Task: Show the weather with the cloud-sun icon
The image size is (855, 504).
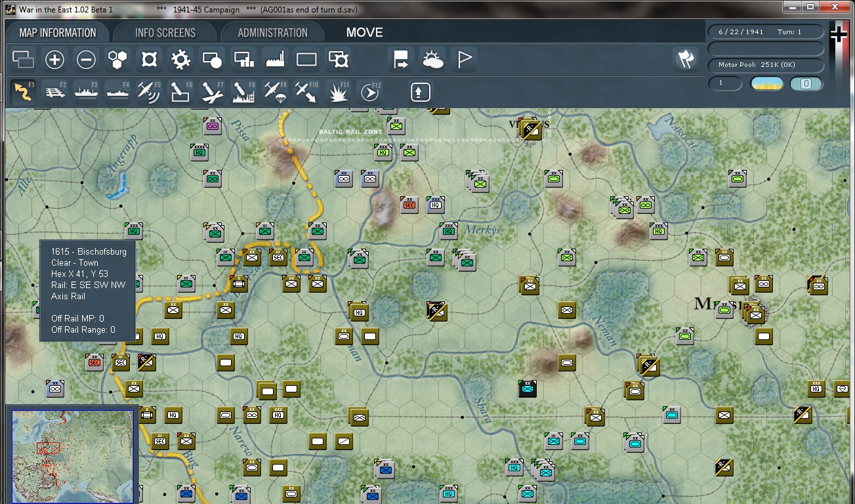Action: (x=432, y=60)
